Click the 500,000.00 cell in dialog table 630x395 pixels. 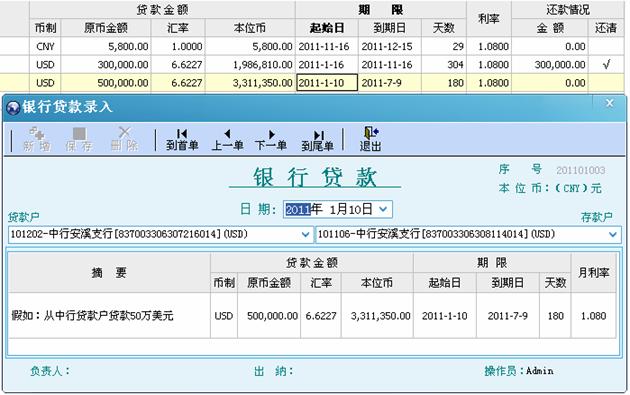pyautogui.click(x=269, y=316)
